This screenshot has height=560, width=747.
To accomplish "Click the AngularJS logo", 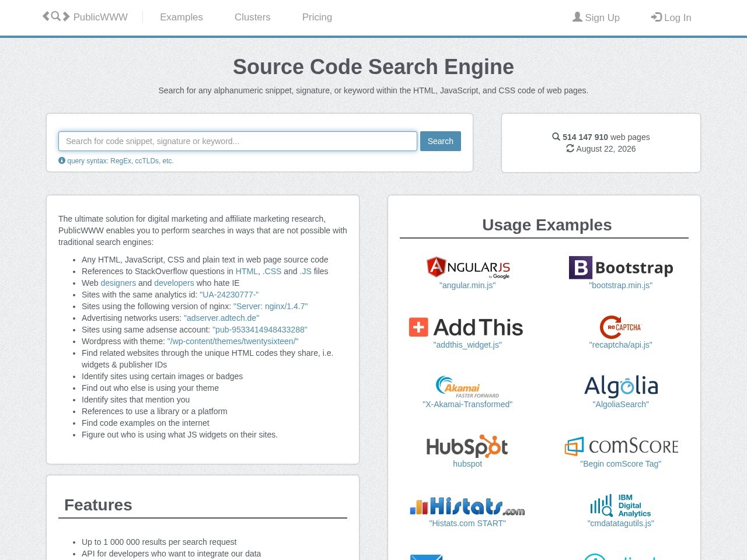I will [467, 268].
